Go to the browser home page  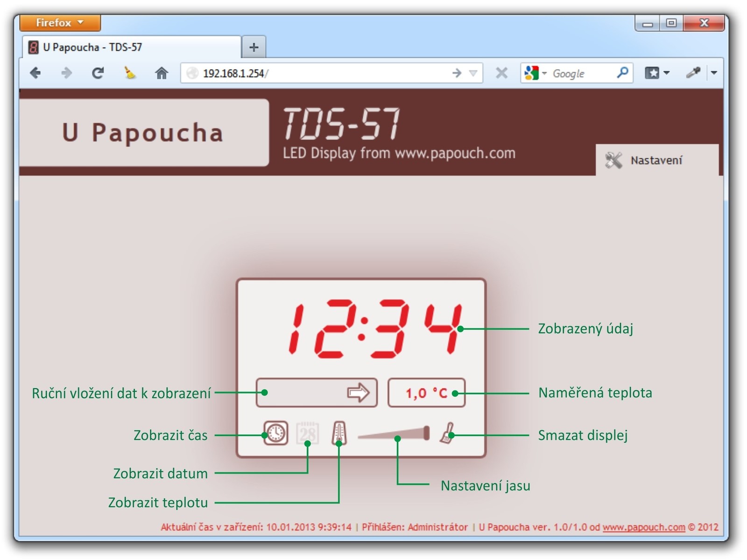pyautogui.click(x=162, y=73)
